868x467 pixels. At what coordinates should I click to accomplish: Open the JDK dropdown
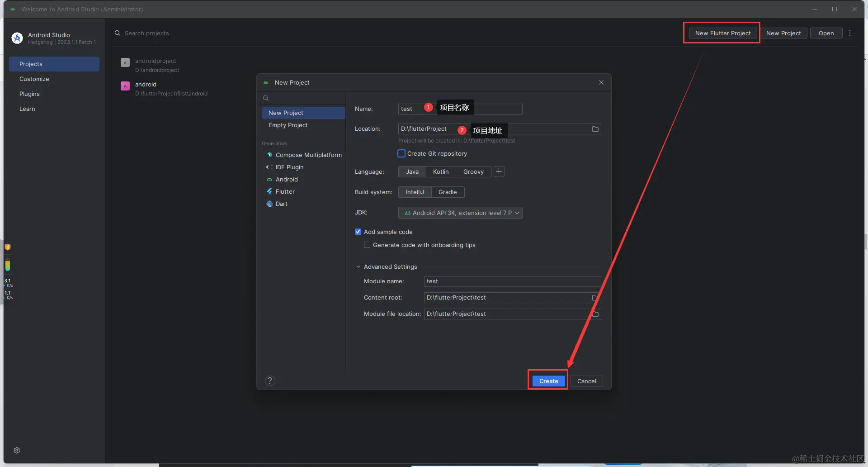pyautogui.click(x=460, y=213)
